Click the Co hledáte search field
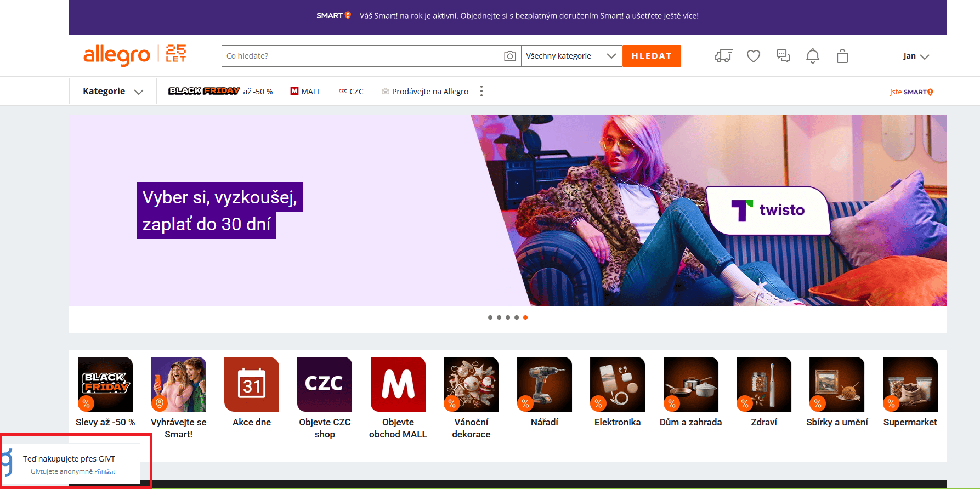Viewport: 980px width, 489px height. [x=362, y=56]
